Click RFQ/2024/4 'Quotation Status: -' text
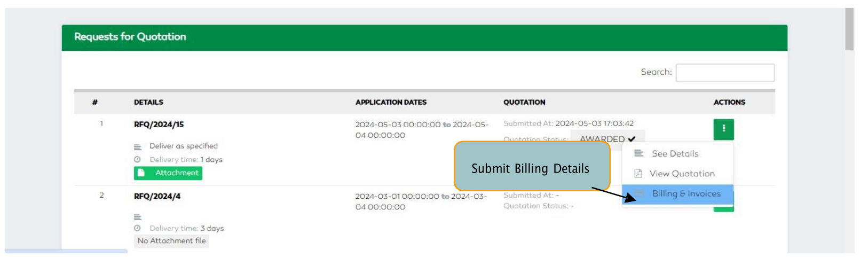This screenshot has height=257, width=868. click(x=539, y=206)
